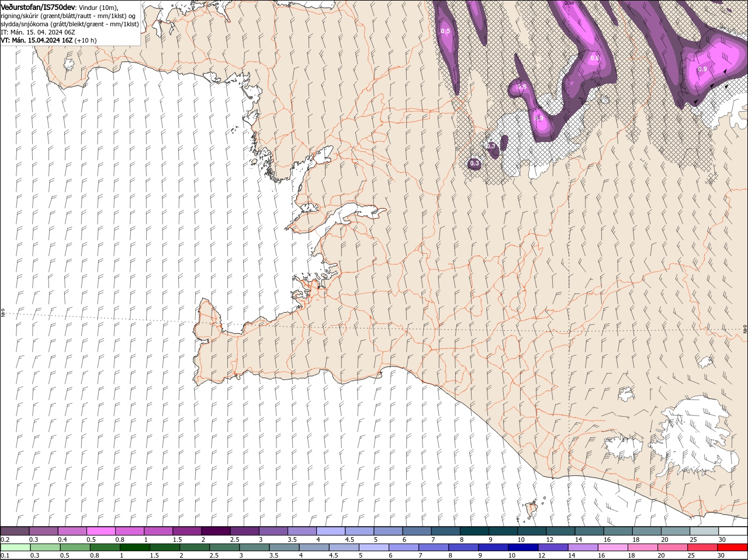The image size is (748, 560).
Task: Click the '25' value in the snow legend row
Action: coord(693,539)
